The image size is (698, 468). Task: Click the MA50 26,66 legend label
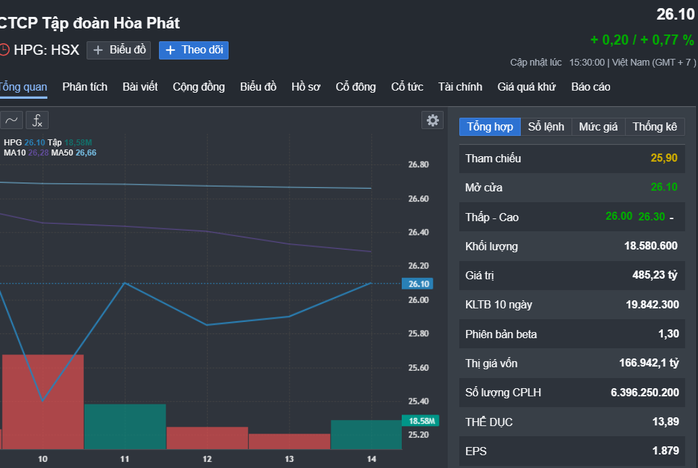(73, 153)
